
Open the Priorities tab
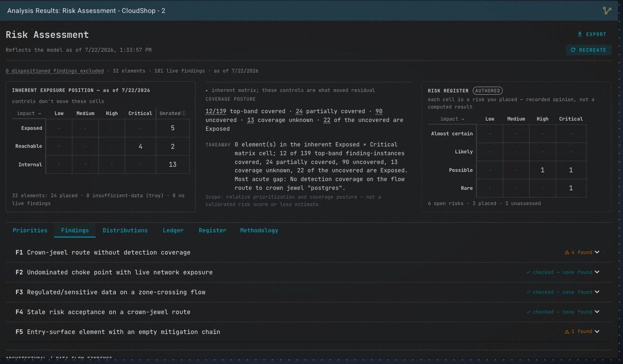pyautogui.click(x=30, y=231)
